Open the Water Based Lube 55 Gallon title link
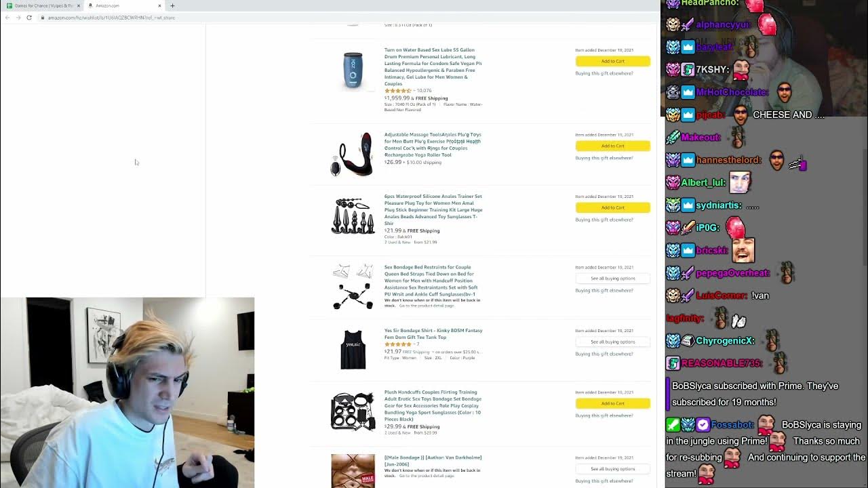This screenshot has height=488, width=868. [433, 66]
